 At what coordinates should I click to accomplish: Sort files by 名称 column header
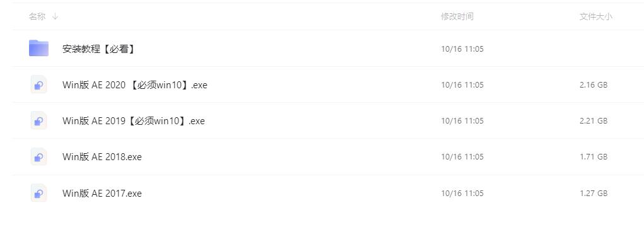pyautogui.click(x=37, y=16)
